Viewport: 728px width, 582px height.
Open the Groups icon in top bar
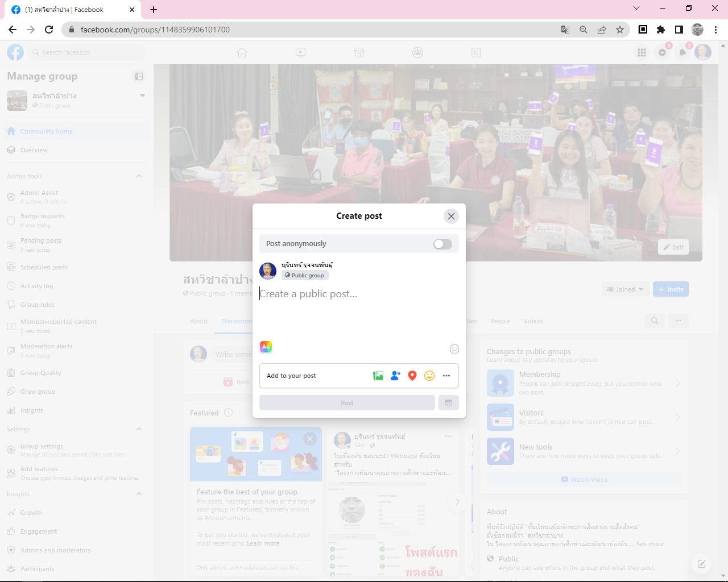[x=417, y=53]
